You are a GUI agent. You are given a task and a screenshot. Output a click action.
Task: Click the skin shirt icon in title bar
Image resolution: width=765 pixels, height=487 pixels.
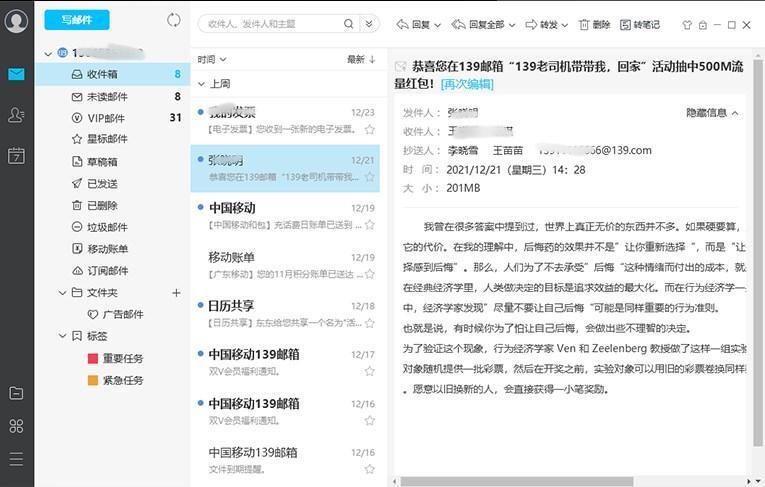pos(687,25)
